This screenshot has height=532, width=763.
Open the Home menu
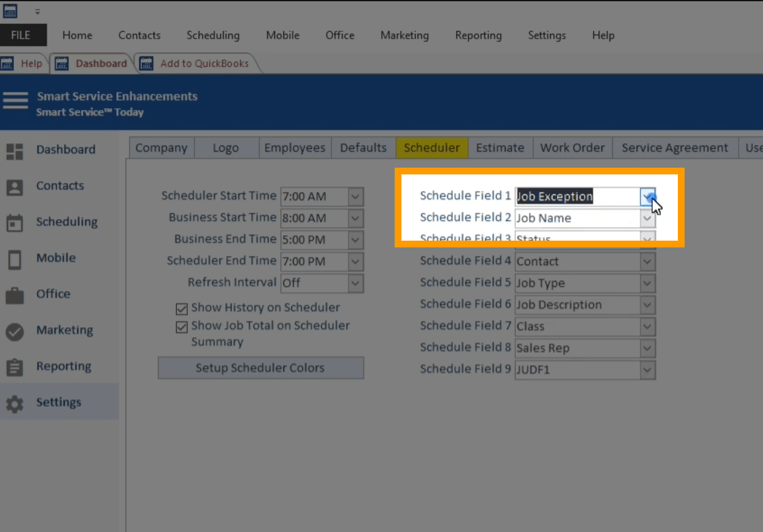(x=77, y=35)
